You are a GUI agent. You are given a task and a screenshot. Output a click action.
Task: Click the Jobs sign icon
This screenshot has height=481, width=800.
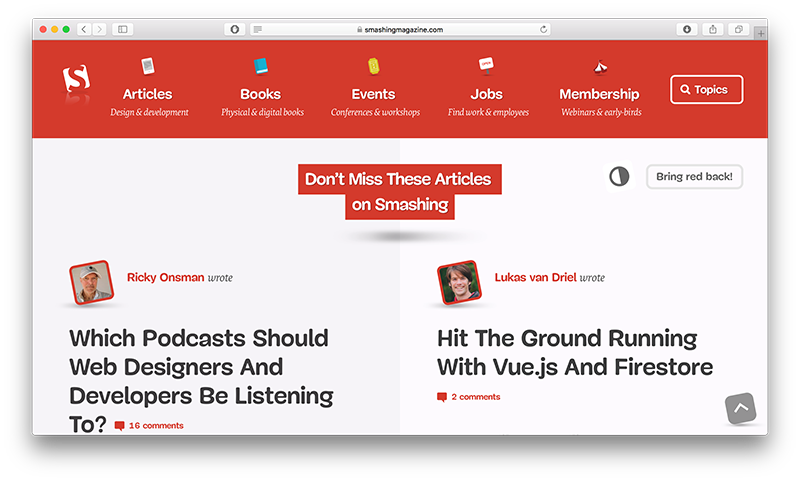(x=486, y=66)
